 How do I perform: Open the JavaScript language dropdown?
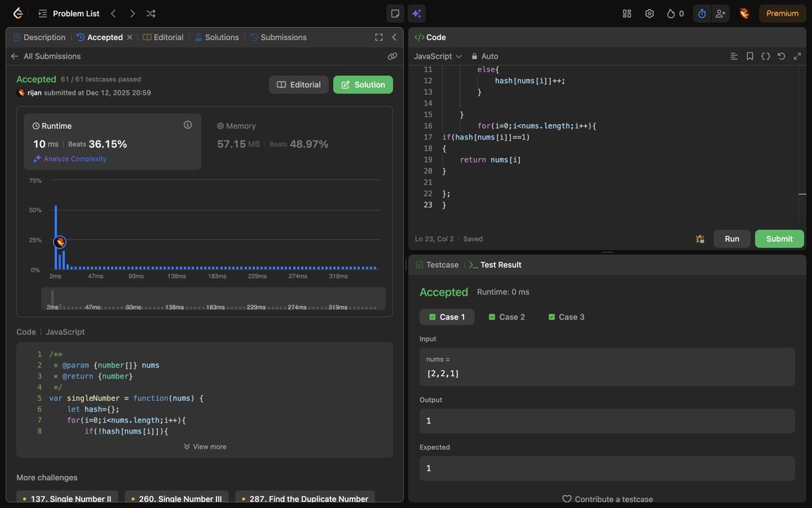click(437, 56)
